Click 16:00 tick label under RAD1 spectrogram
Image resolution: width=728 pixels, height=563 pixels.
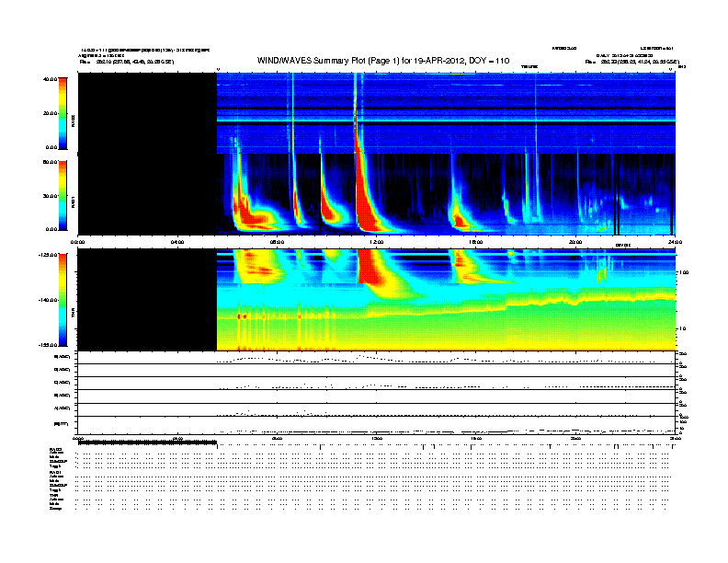(x=476, y=242)
